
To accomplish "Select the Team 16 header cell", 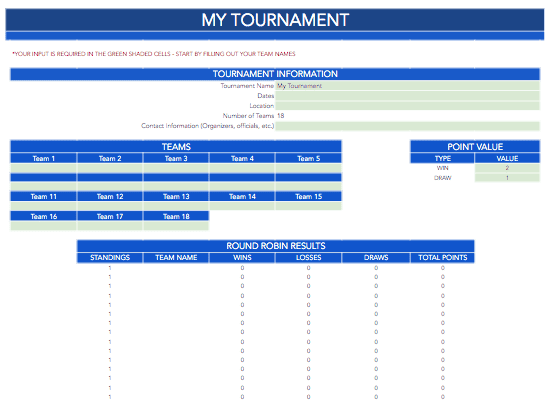I will point(44,216).
